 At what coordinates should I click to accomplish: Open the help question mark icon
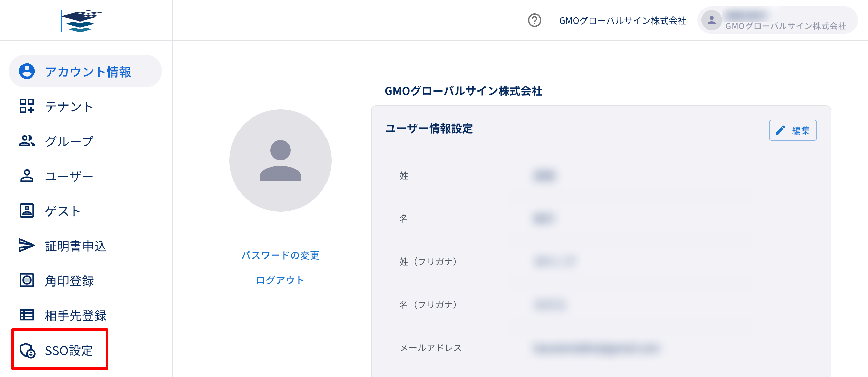[534, 20]
